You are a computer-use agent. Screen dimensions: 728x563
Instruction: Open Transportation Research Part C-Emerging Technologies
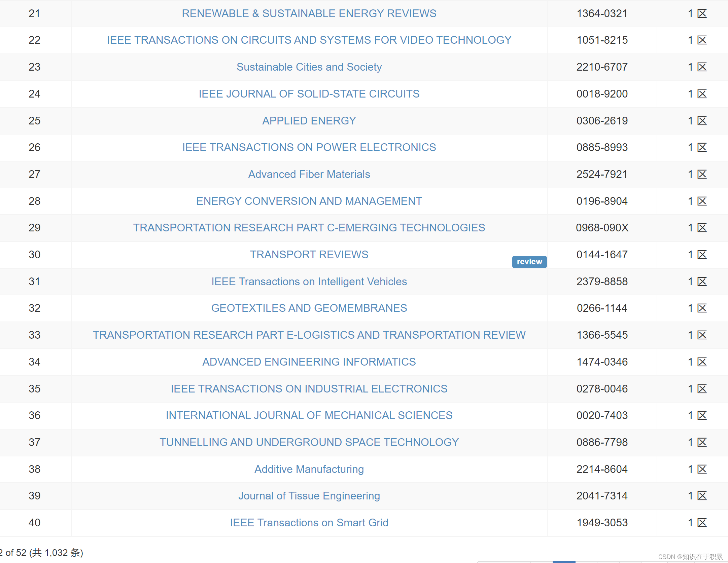click(x=309, y=228)
